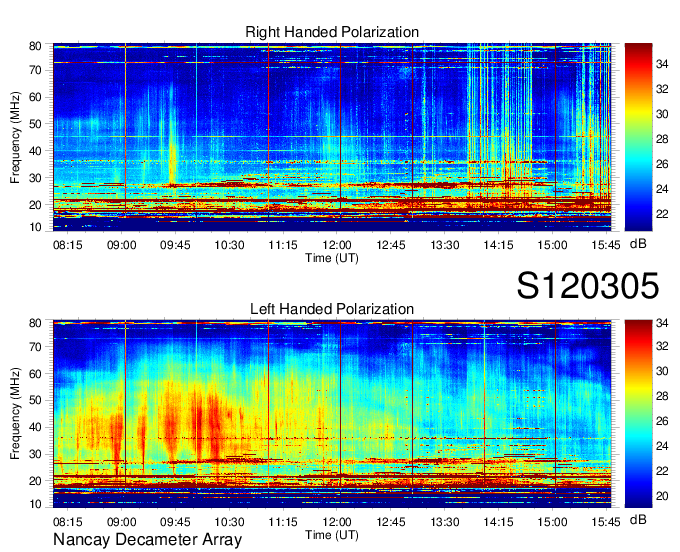Viewport: 680px width, 552px height.
Task: Click the 28 value on Right Handed color bar
Action: pos(662,139)
